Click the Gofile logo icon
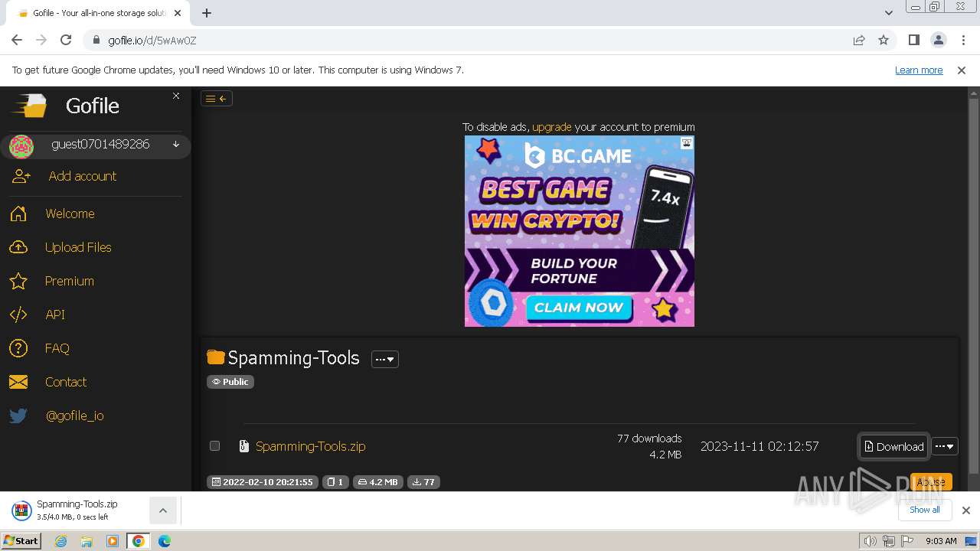The height and width of the screenshot is (551, 980). [30, 106]
